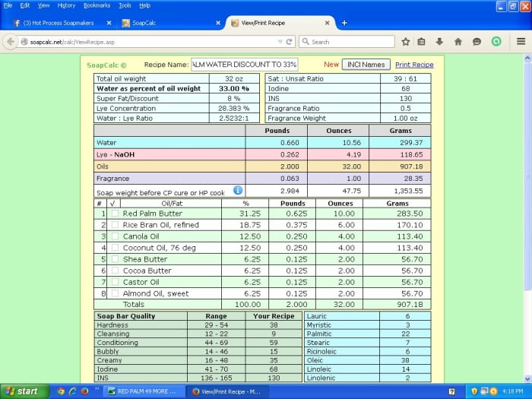This screenshot has width=532, height=399.
Task: Open the File menu
Action: click(8, 5)
